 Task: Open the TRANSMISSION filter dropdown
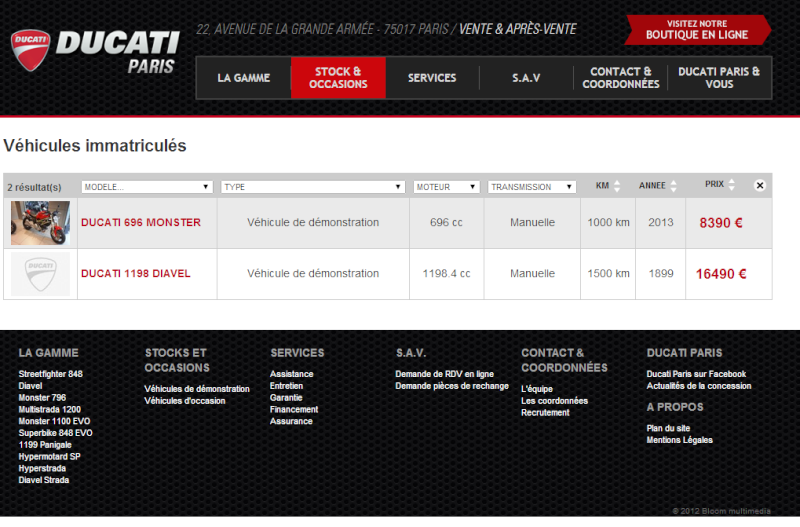pos(532,187)
